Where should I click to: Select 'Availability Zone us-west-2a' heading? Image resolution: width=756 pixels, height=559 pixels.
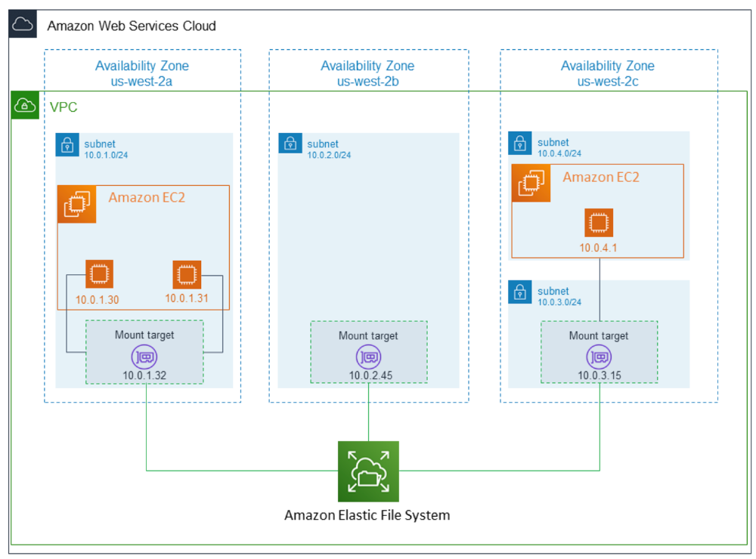coord(142,73)
